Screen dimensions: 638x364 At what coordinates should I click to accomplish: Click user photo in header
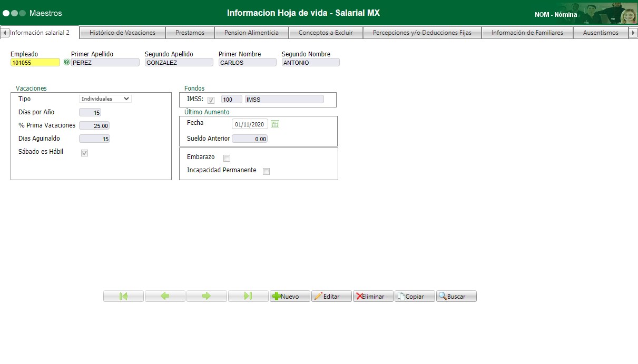coord(627,13)
